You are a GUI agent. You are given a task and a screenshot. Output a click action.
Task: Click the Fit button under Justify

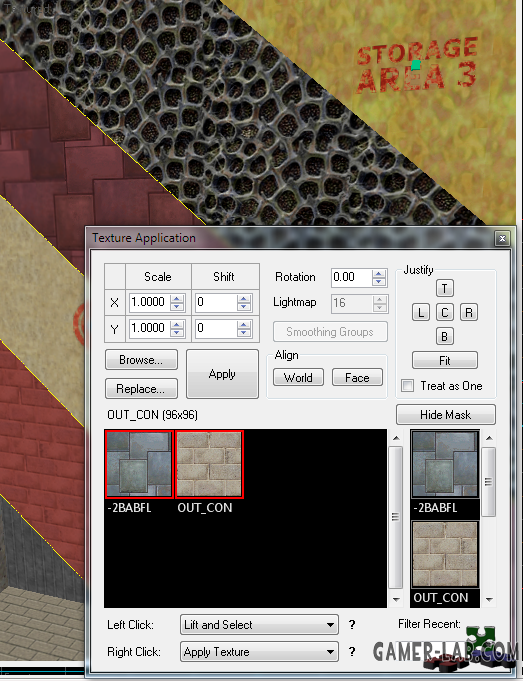click(445, 360)
